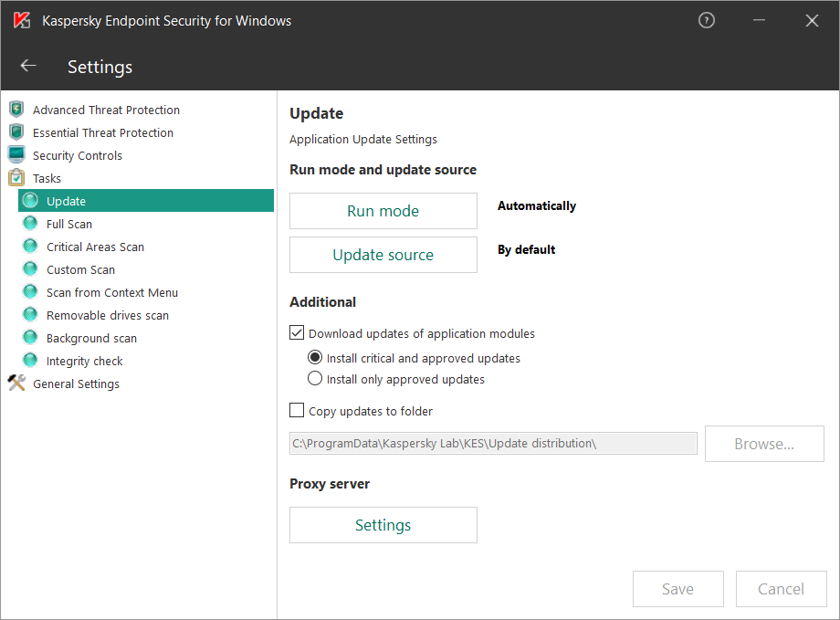Click the Run mode button
The image size is (840, 620).
pos(383,211)
